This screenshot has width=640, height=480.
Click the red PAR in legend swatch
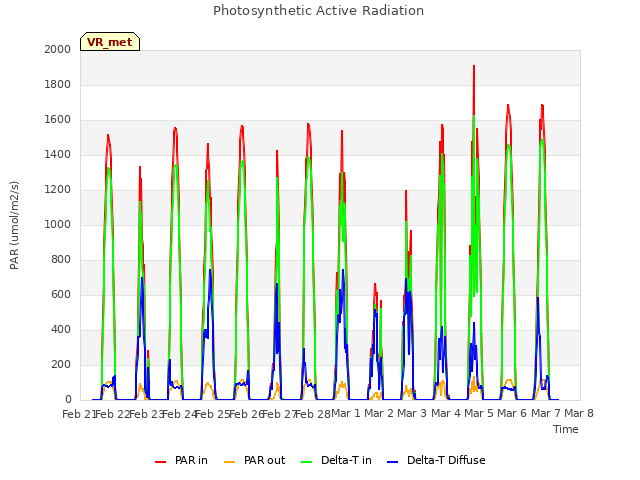[160, 462]
